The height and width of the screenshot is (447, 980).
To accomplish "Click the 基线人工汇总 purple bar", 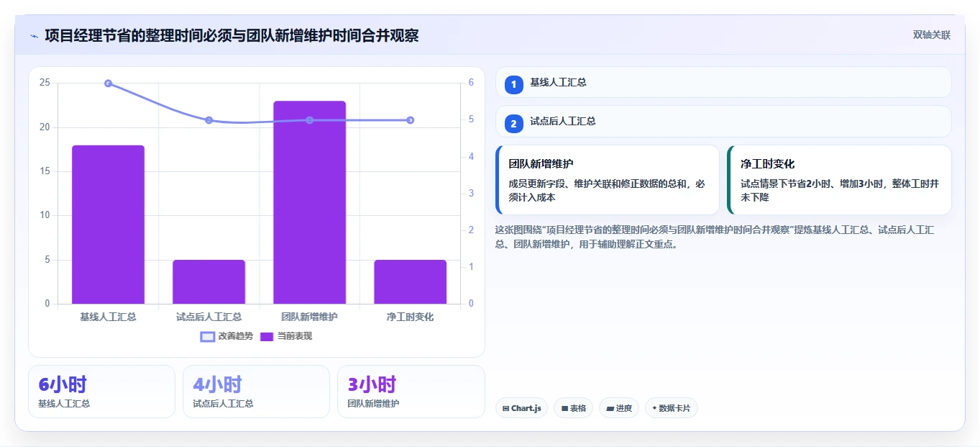I will point(108,225).
